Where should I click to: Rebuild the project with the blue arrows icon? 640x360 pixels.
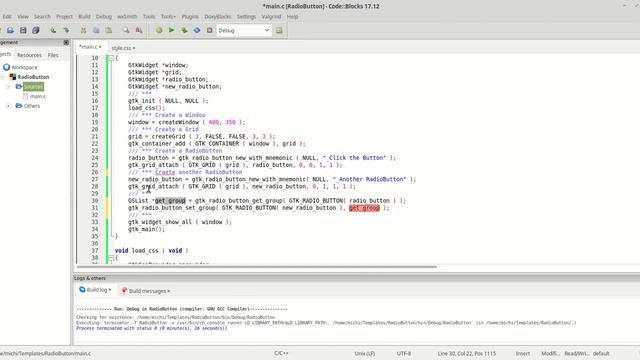(x=197, y=31)
